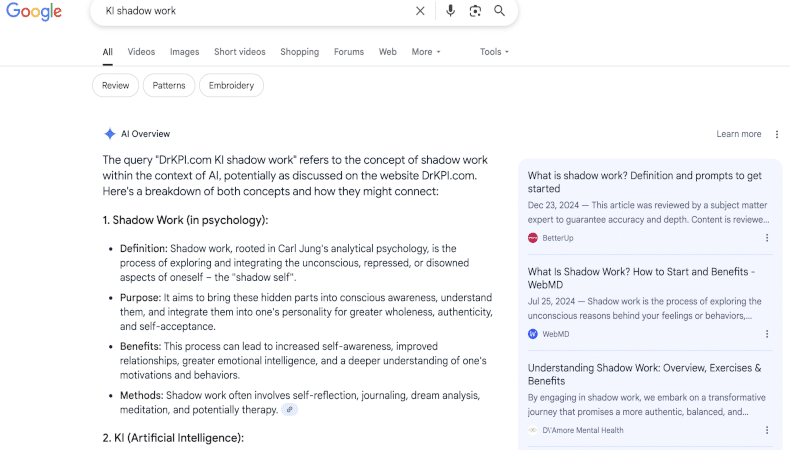Click the D'Amore Mental Health favicon
This screenshot has width=790, height=450.
pyautogui.click(x=533, y=430)
